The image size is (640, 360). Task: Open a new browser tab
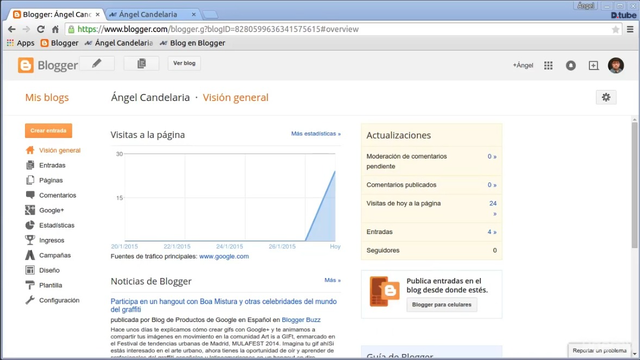pos(210,15)
